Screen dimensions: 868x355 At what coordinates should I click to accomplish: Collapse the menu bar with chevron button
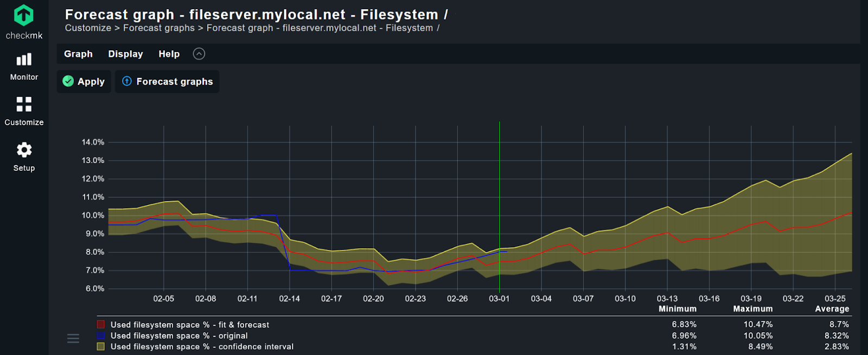(x=199, y=54)
